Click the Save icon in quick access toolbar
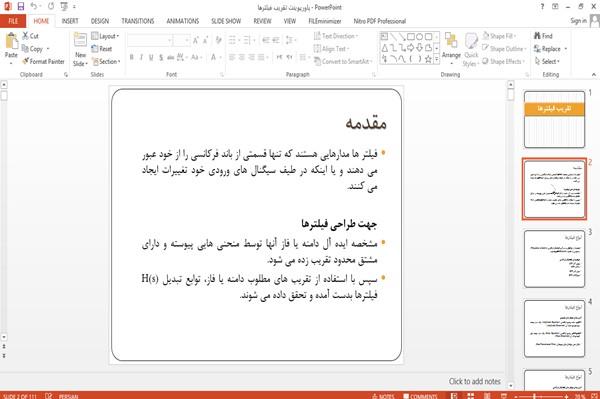The width and height of the screenshot is (600, 399). coord(21,6)
